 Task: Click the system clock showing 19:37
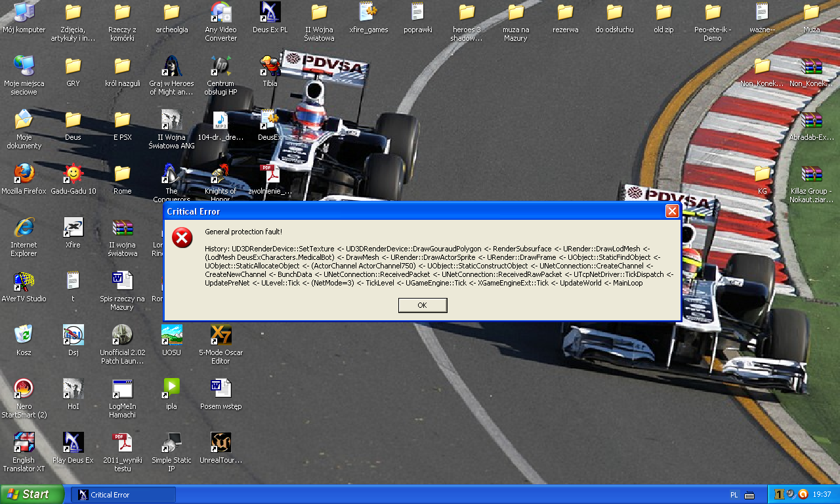click(822, 495)
